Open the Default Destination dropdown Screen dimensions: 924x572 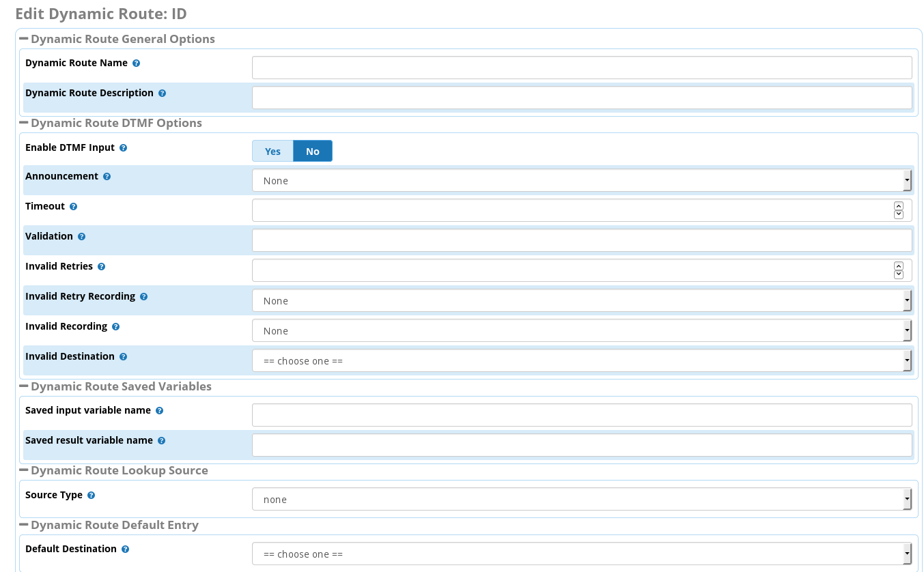tap(581, 554)
